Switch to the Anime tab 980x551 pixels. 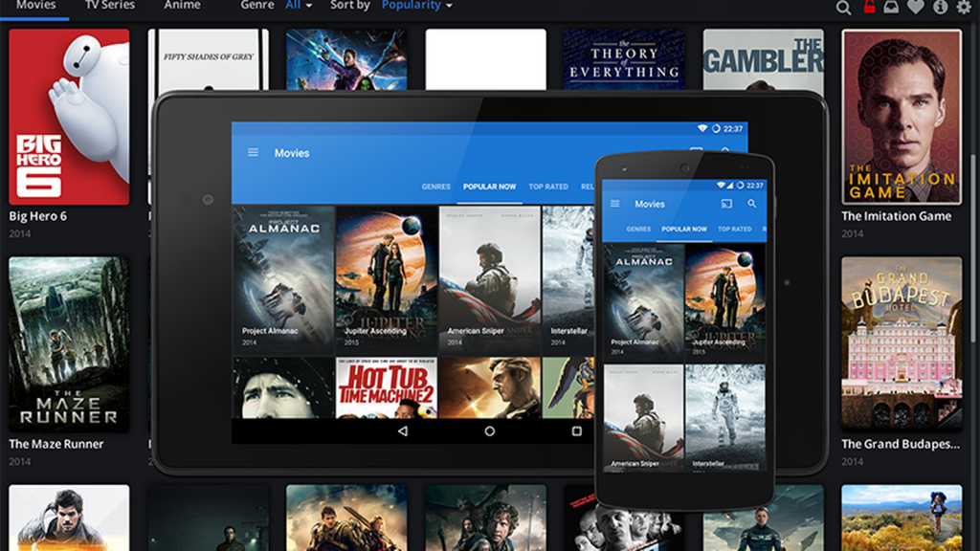coord(182,5)
